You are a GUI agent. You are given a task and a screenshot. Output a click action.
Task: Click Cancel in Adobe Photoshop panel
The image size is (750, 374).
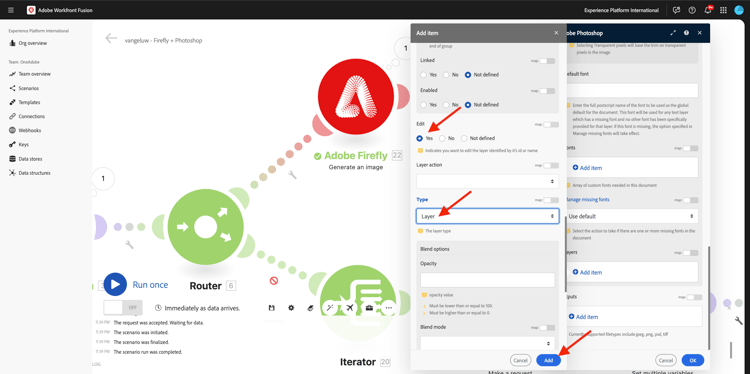(666, 361)
